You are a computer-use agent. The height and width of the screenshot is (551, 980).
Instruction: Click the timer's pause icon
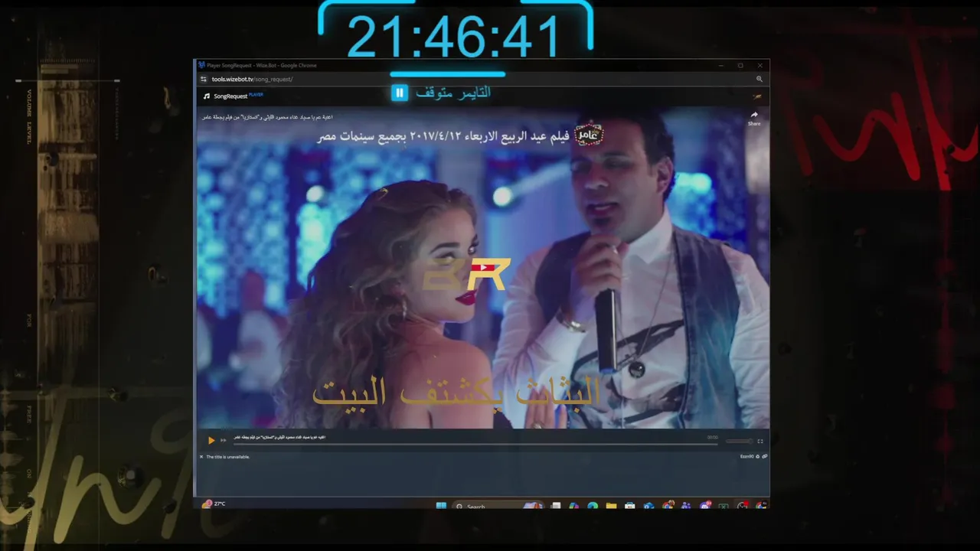399,93
